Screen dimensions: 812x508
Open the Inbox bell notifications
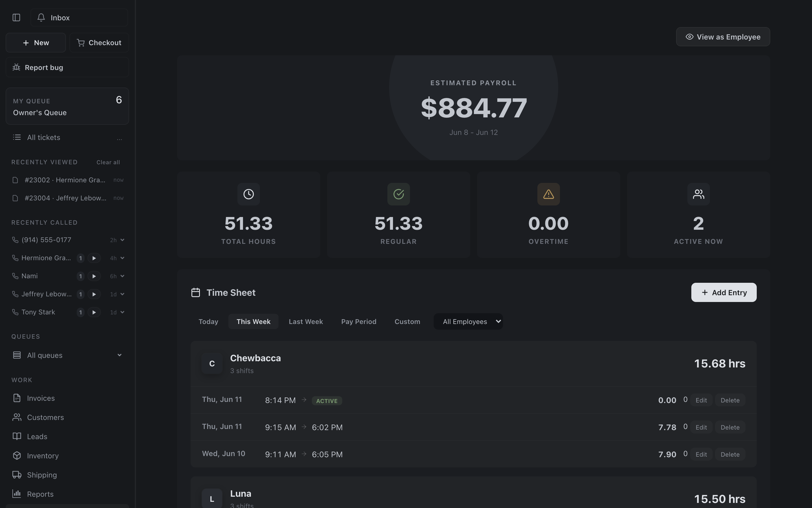coord(79,17)
